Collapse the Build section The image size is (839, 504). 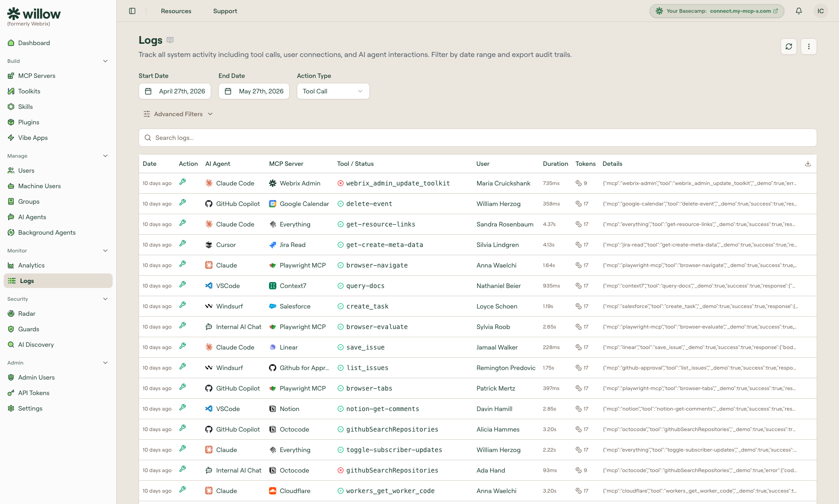(x=105, y=61)
